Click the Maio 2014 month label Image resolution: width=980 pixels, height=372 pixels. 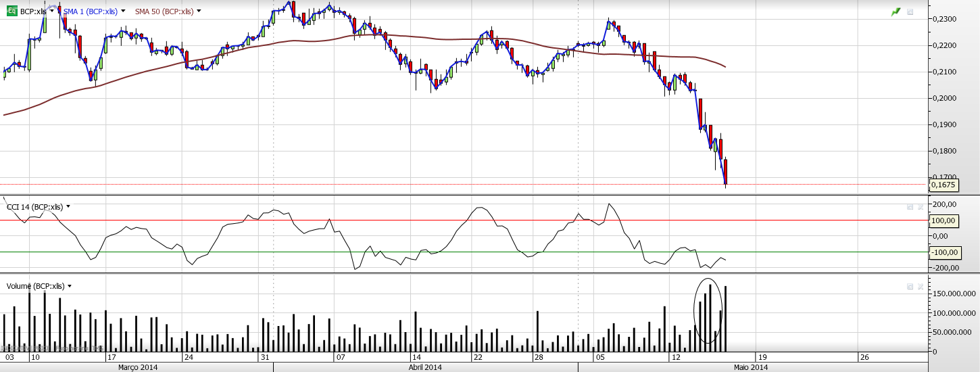pos(750,367)
